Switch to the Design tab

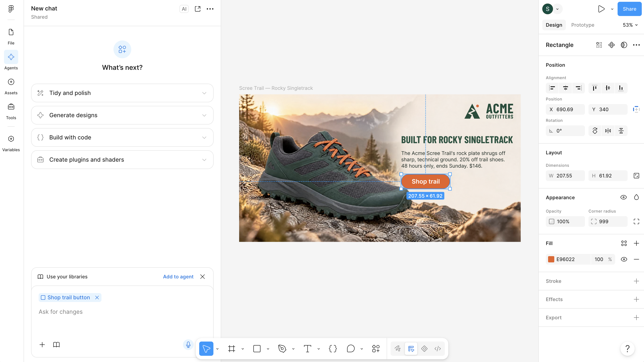554,25
